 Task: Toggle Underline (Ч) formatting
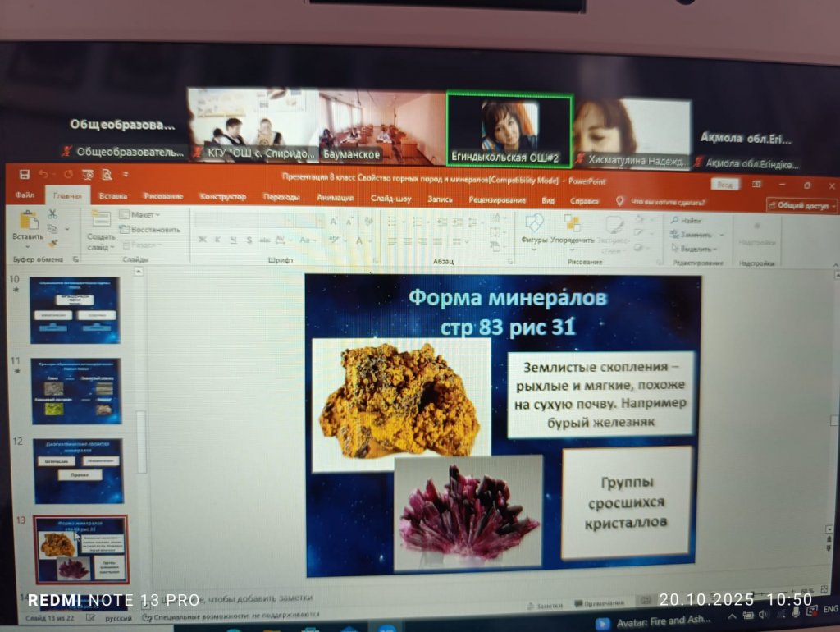(234, 240)
